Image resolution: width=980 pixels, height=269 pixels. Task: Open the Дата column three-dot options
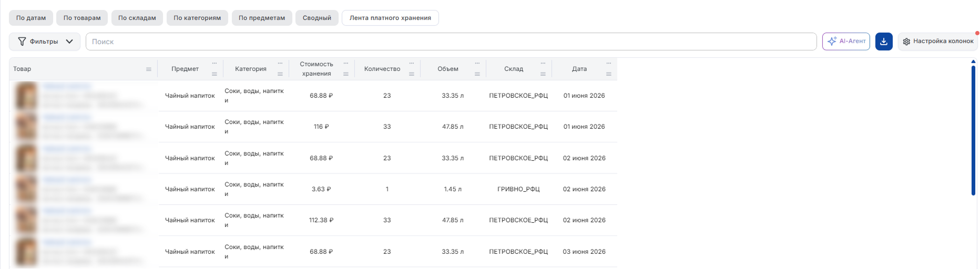click(609, 63)
